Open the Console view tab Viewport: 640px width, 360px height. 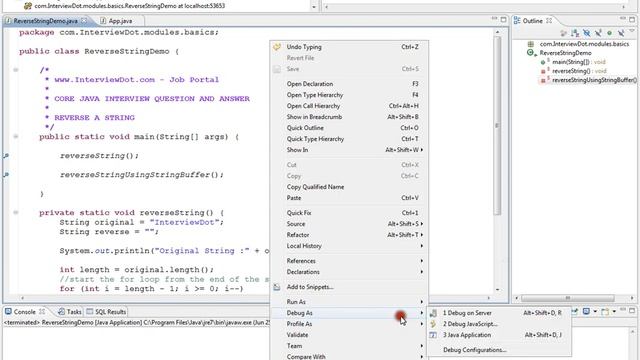tap(24, 311)
